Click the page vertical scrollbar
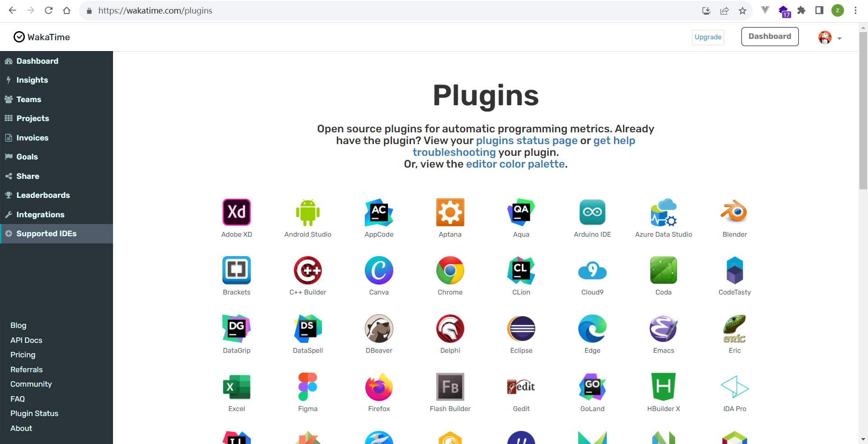 pyautogui.click(x=863, y=111)
